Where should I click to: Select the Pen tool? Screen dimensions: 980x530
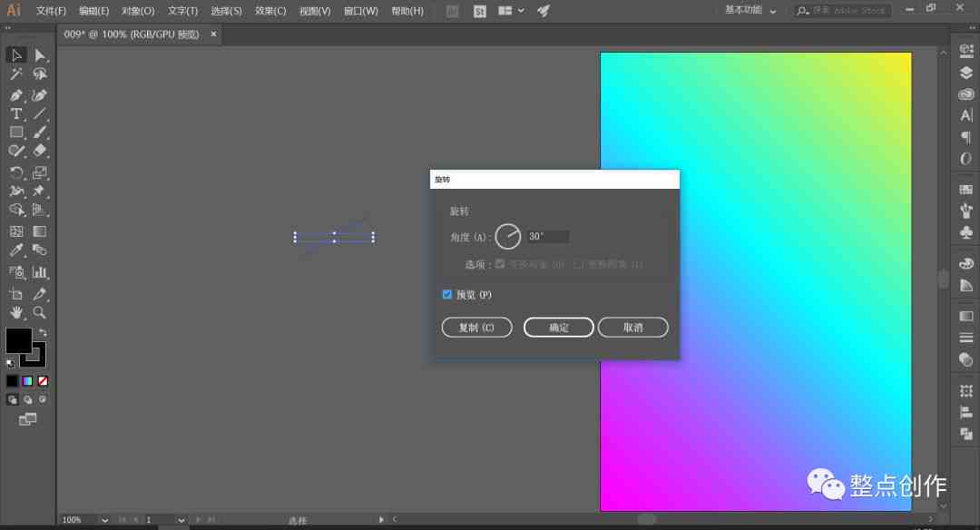tap(16, 95)
